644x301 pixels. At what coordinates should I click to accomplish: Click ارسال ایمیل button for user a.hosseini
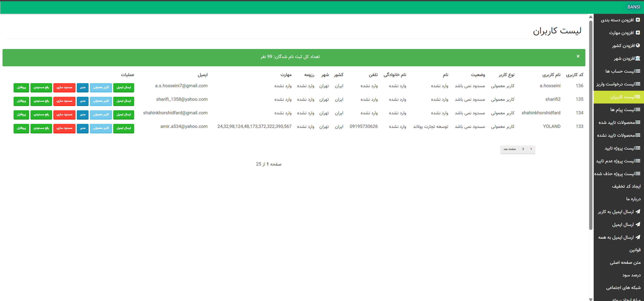(124, 87)
